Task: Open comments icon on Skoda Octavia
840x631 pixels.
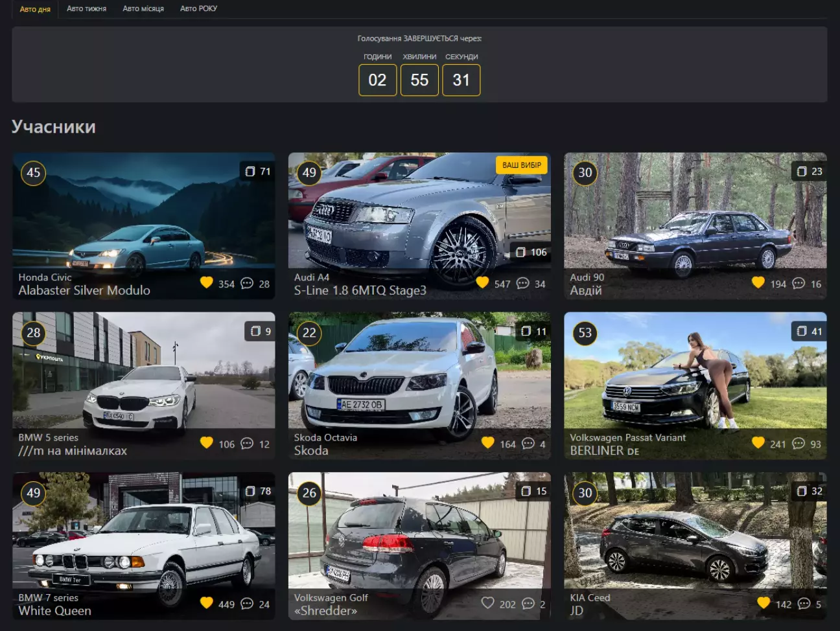Action: coord(528,443)
